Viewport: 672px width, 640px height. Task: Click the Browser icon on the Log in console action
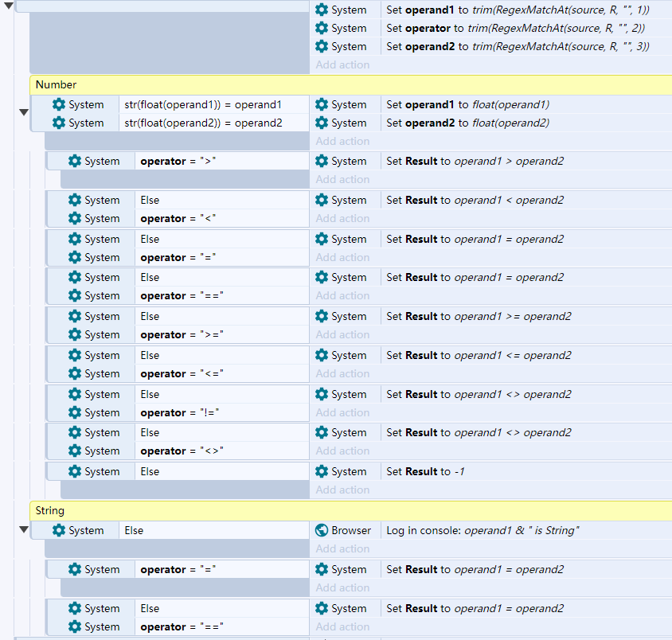pyautogui.click(x=322, y=530)
